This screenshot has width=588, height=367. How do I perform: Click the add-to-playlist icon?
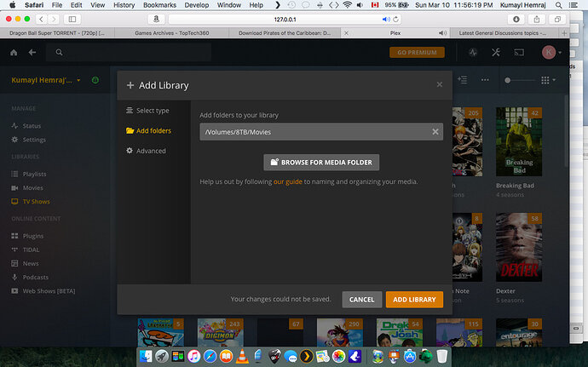click(x=463, y=80)
